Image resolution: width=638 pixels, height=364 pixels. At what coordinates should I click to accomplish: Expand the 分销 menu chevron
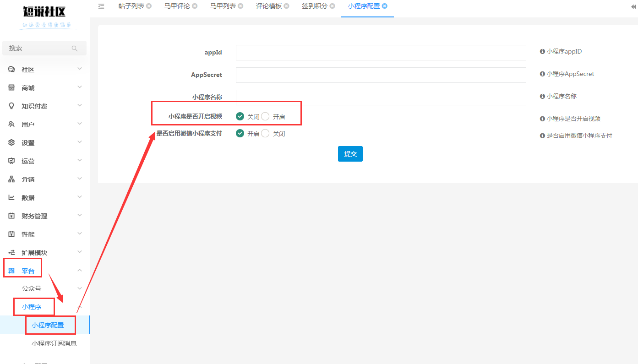(80, 179)
